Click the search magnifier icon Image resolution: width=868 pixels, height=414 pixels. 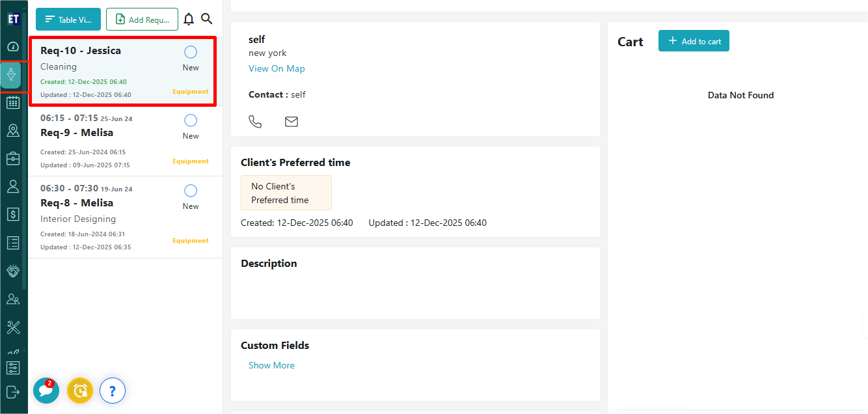coord(207,19)
